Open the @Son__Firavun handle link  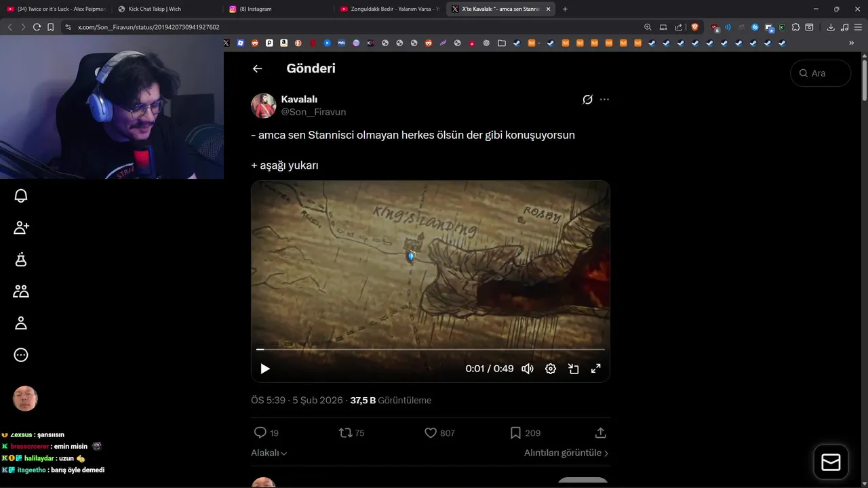(x=313, y=112)
